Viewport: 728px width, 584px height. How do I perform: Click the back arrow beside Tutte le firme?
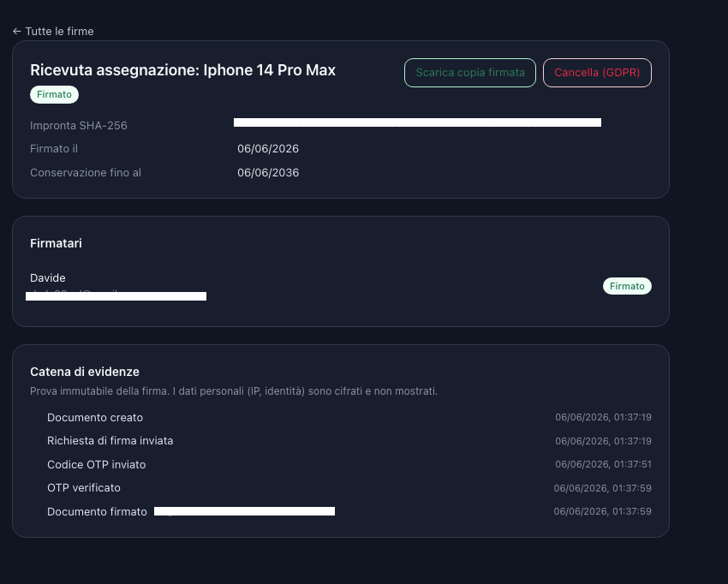(17, 31)
